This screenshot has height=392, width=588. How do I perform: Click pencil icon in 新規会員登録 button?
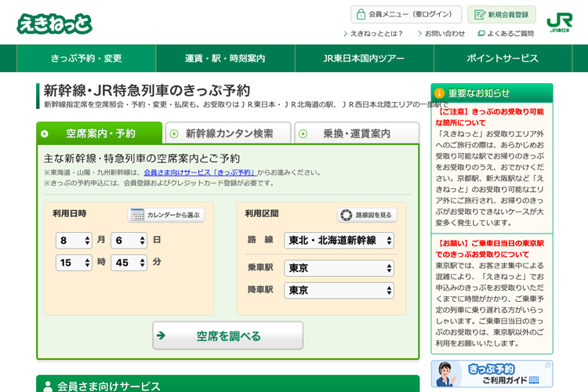[480, 15]
